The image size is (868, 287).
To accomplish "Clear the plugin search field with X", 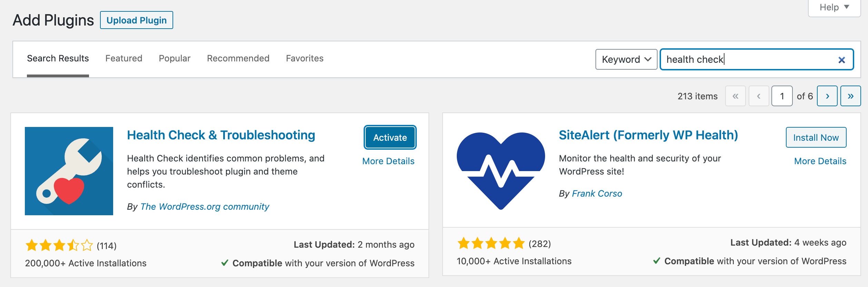I will pos(841,60).
